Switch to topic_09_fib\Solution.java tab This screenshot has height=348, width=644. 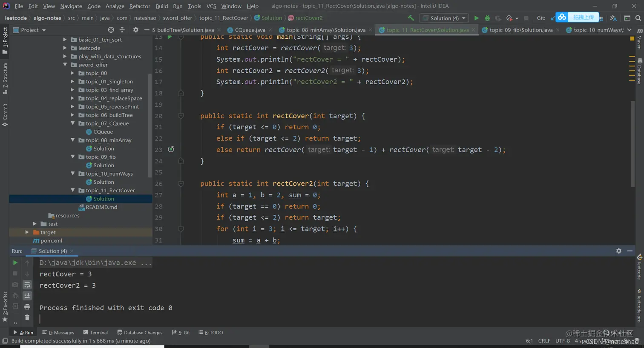pyautogui.click(x=521, y=30)
